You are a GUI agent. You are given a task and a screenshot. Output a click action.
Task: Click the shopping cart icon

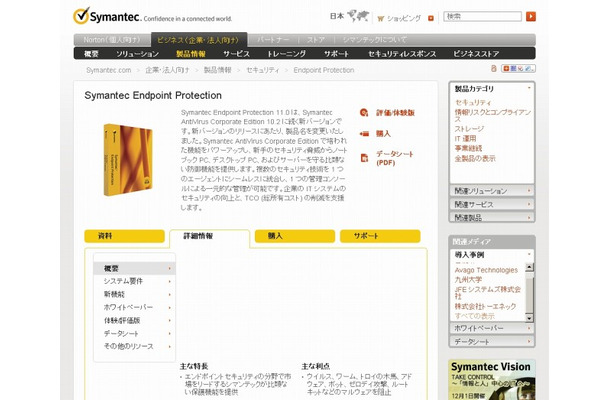click(x=380, y=18)
